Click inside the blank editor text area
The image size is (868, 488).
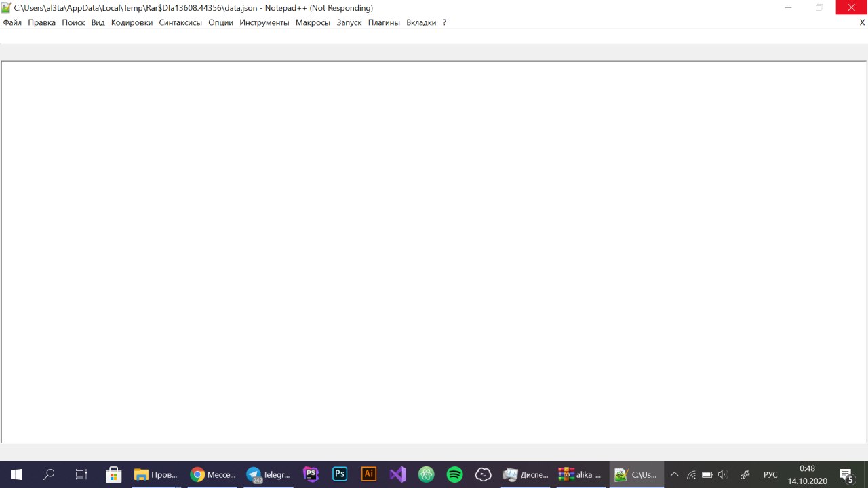(x=434, y=252)
